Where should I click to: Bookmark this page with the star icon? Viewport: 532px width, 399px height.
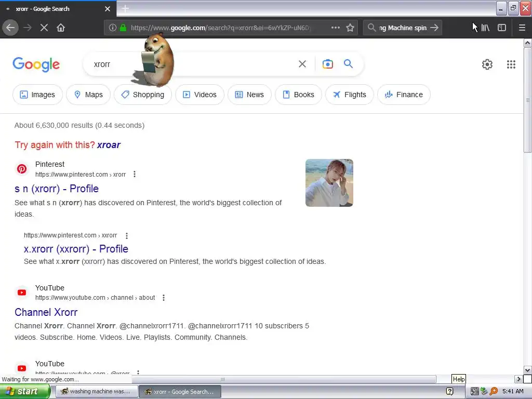(x=350, y=28)
